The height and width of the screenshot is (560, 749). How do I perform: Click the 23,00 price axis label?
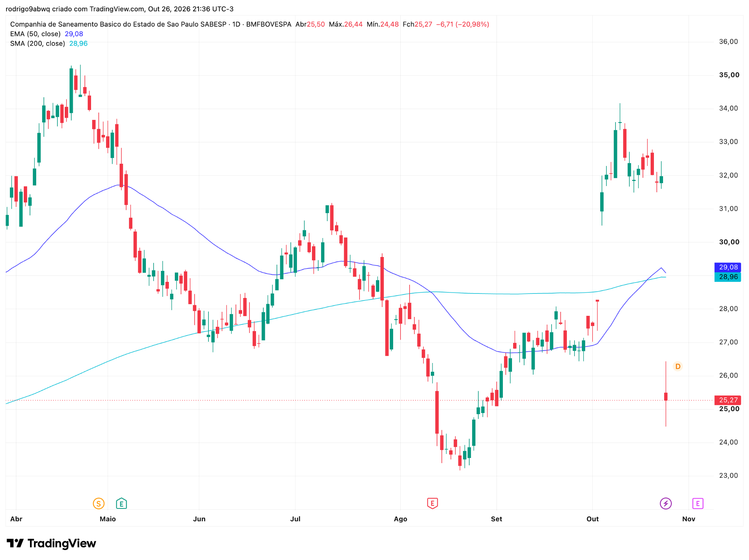click(729, 476)
